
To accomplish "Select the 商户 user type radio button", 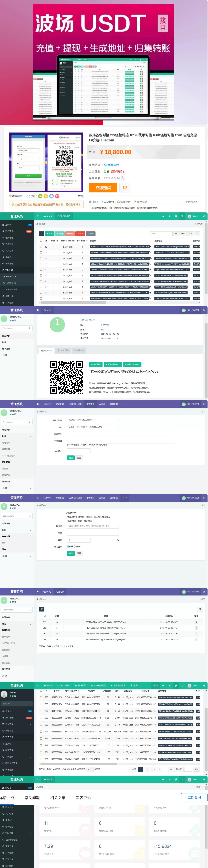I will click(x=75, y=546).
